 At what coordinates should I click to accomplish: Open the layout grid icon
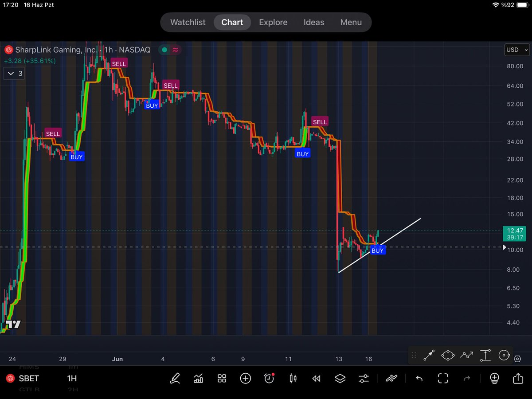pyautogui.click(x=222, y=378)
